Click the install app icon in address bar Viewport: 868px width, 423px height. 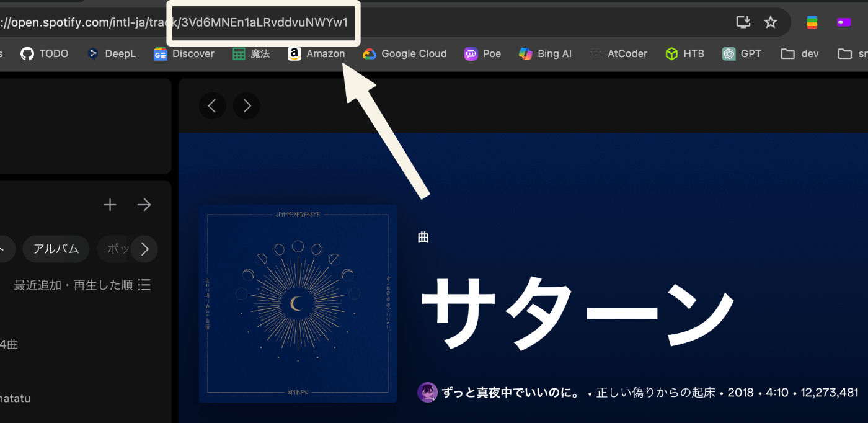pos(743,22)
